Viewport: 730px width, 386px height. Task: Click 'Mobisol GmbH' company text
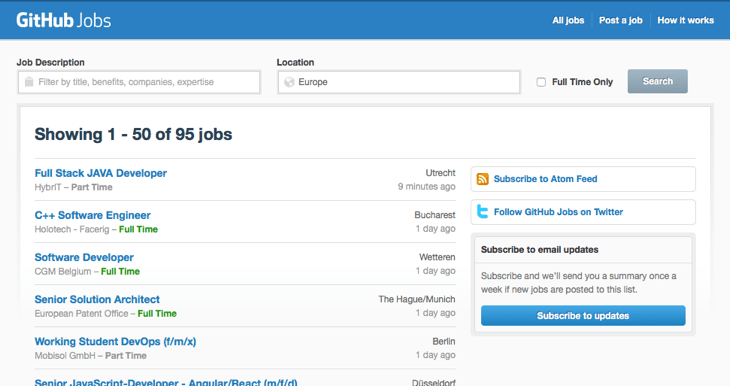point(65,355)
